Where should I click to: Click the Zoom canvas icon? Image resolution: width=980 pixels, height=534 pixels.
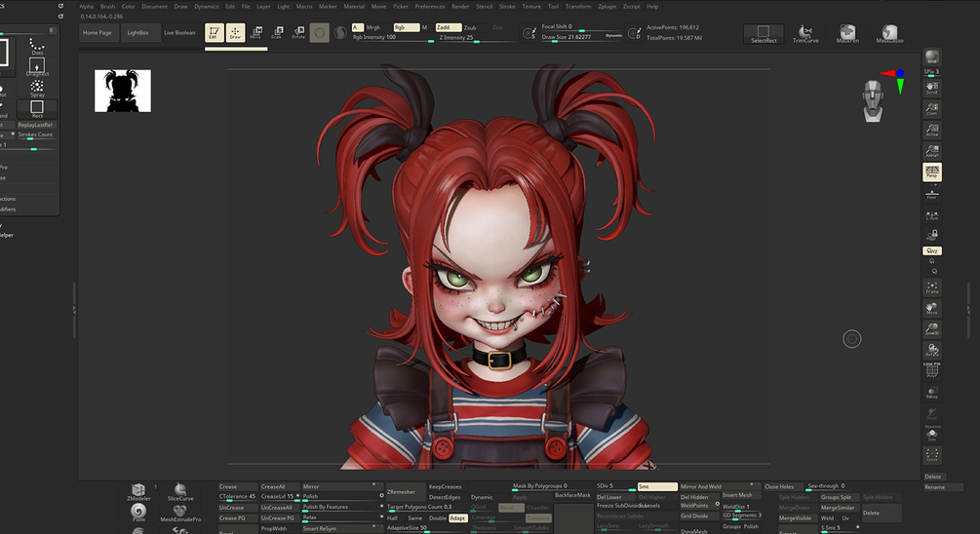[932, 109]
